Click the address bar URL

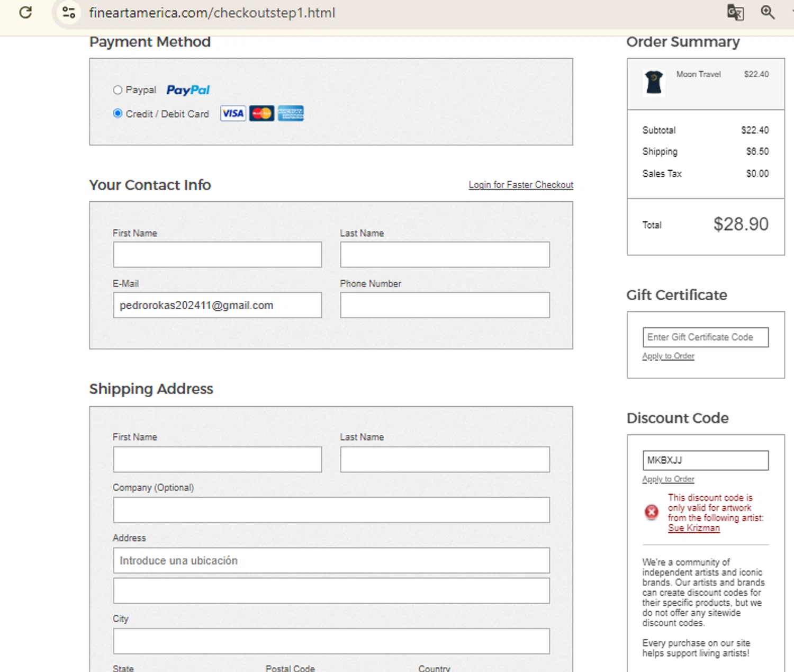pos(212,13)
